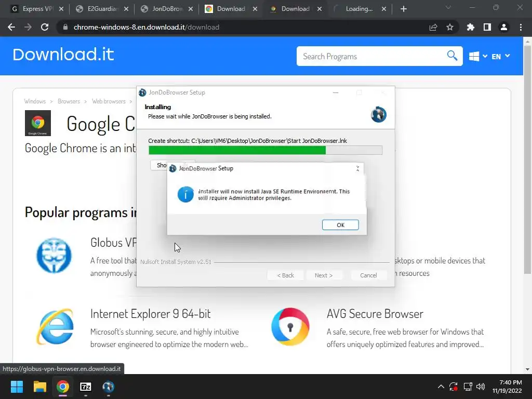Click the Windows breadcrumb link
Image resolution: width=532 pixels, height=399 pixels.
(35, 101)
